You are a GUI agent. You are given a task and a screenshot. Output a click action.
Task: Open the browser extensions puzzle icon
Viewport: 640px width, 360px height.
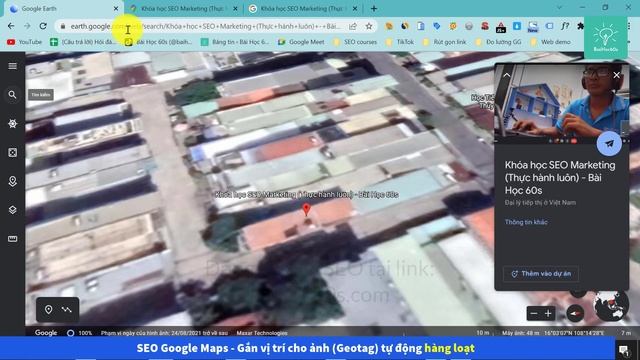580,26
